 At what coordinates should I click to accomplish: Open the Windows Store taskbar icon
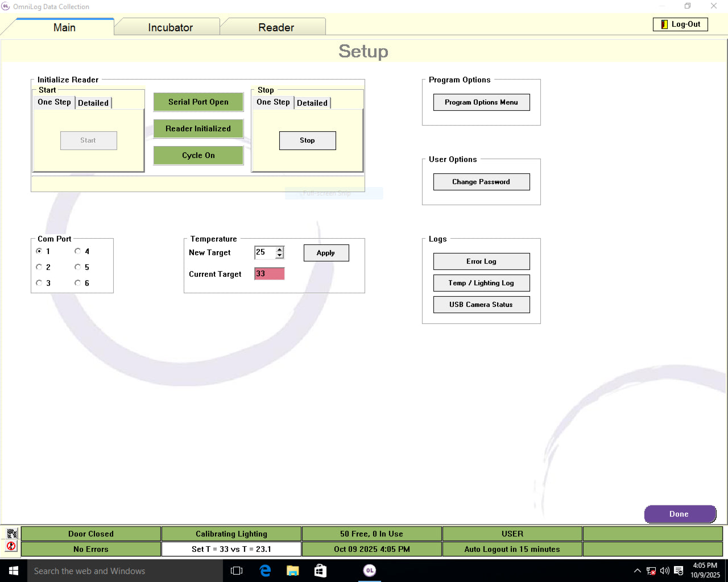[320, 571]
